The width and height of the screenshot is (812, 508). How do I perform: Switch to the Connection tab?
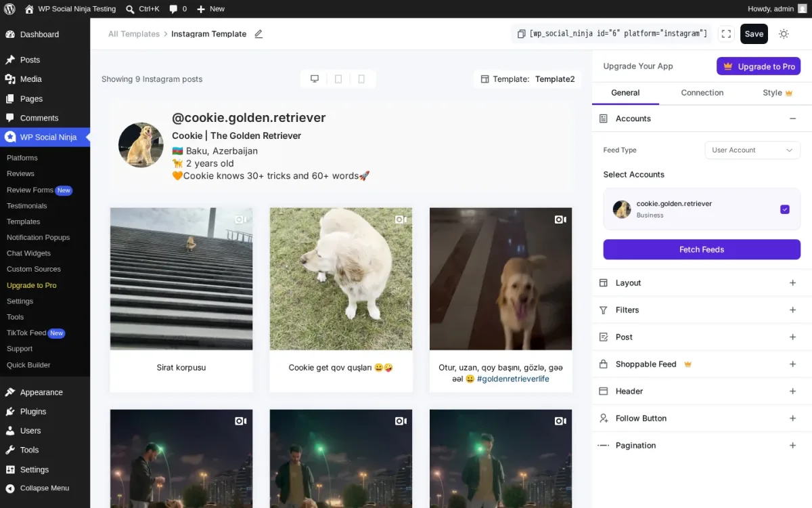tap(702, 93)
